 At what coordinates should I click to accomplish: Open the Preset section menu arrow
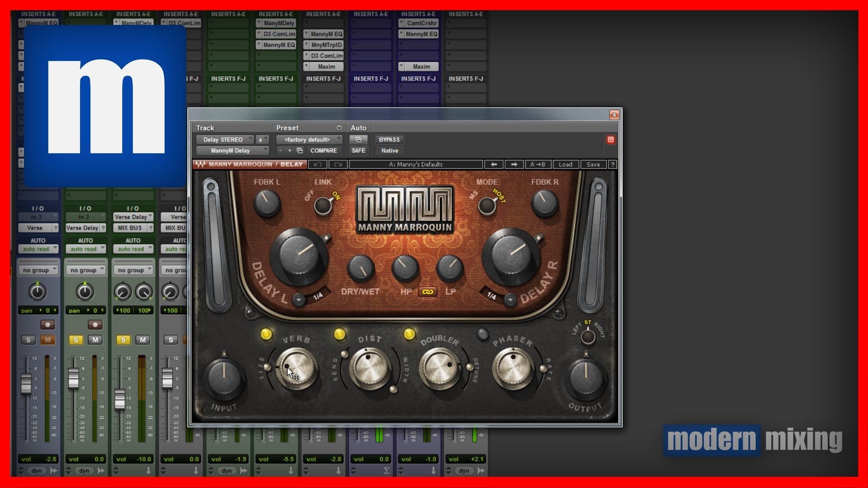[339, 128]
